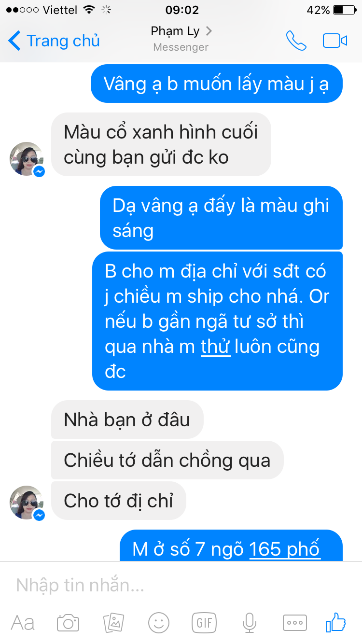
Task: Select the message Nhà bạn ở đâu
Action: [127, 420]
